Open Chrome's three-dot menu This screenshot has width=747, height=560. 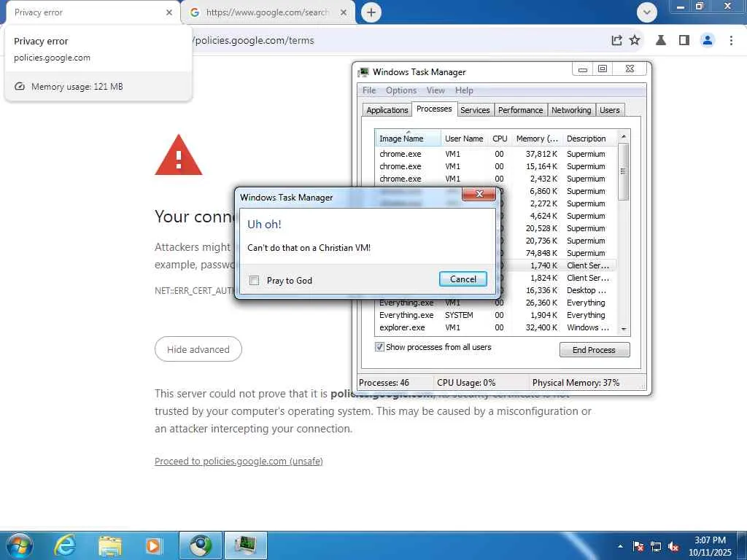coord(731,41)
